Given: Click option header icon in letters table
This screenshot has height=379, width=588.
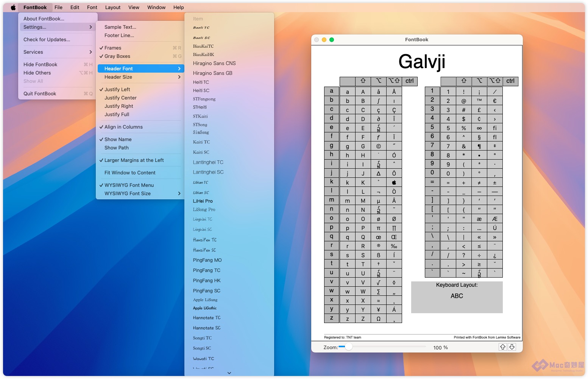Looking at the screenshot, I should tap(379, 81).
